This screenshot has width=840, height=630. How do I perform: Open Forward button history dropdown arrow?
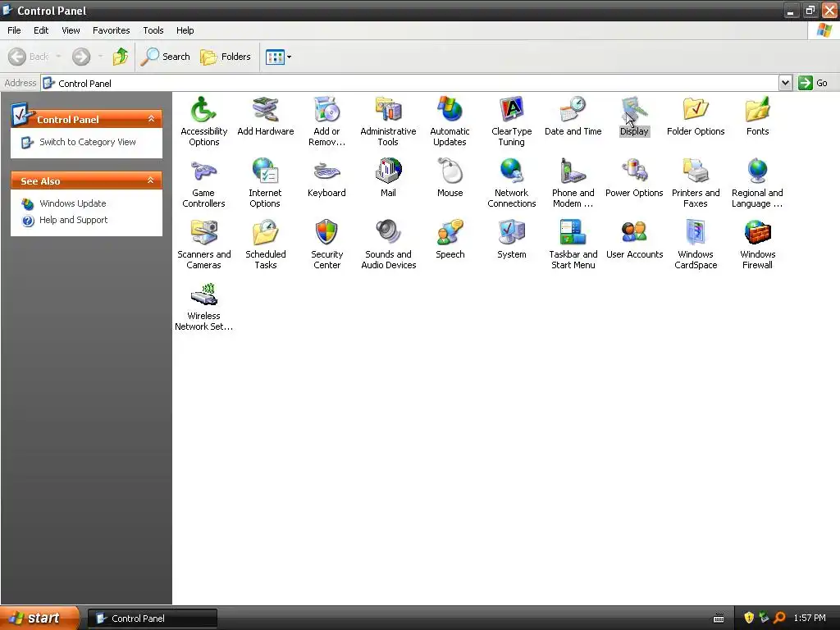point(101,57)
